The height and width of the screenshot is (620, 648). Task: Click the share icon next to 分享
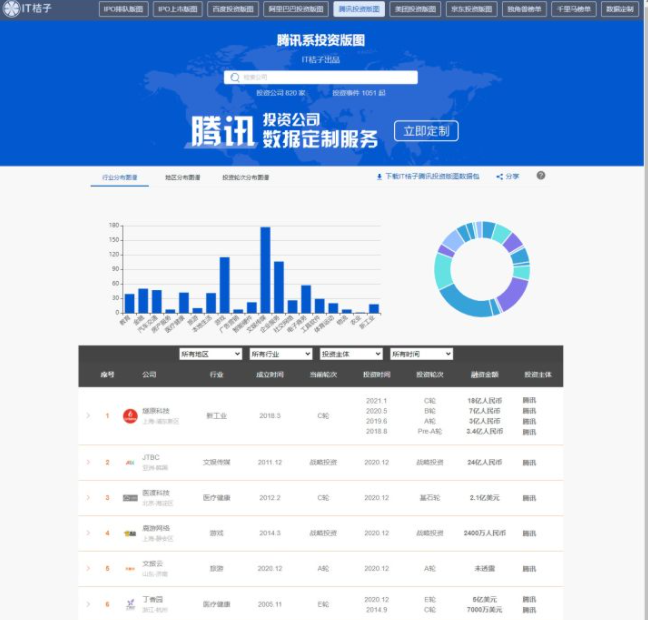point(500,177)
